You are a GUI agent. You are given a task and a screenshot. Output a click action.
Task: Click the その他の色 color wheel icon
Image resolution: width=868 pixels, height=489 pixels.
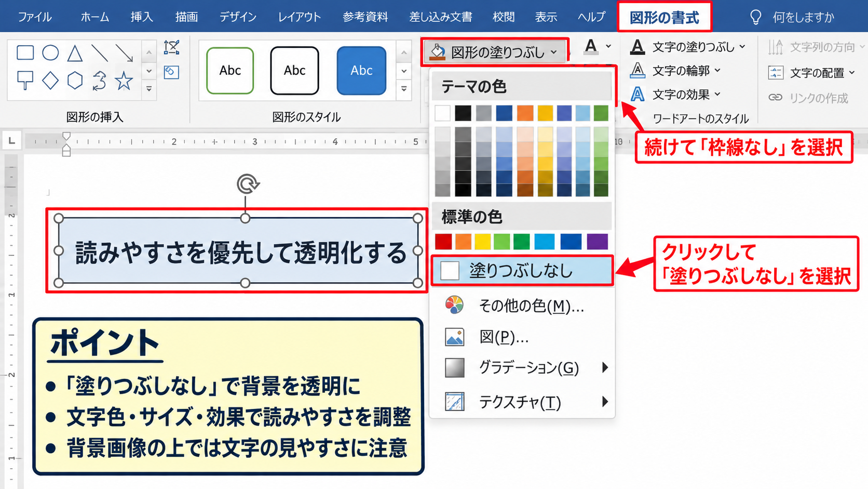[454, 305]
